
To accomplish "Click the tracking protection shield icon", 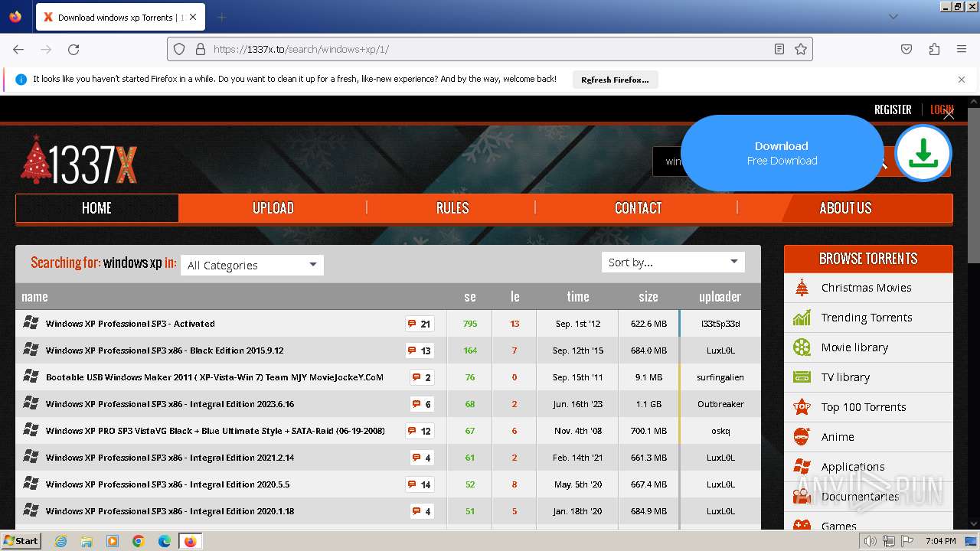I will tap(179, 49).
